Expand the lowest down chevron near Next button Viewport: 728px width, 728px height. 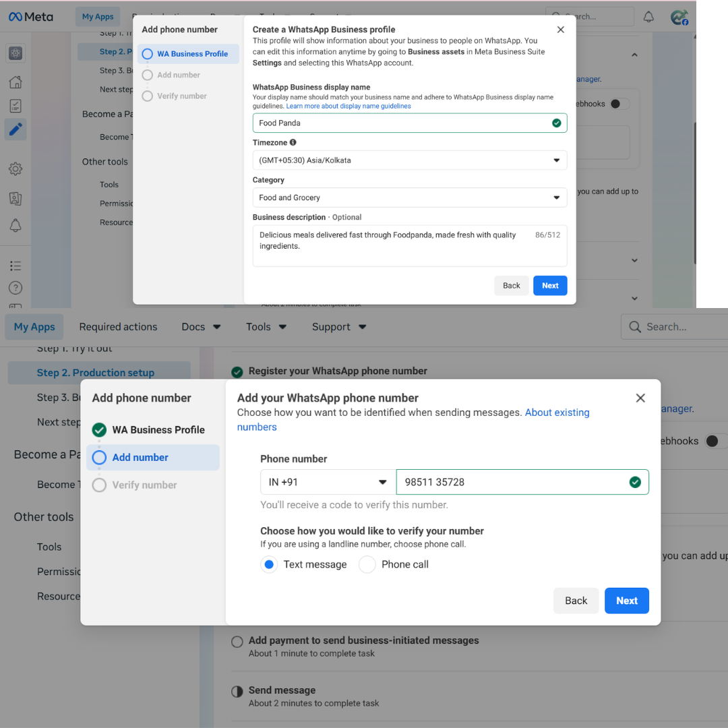click(634, 299)
